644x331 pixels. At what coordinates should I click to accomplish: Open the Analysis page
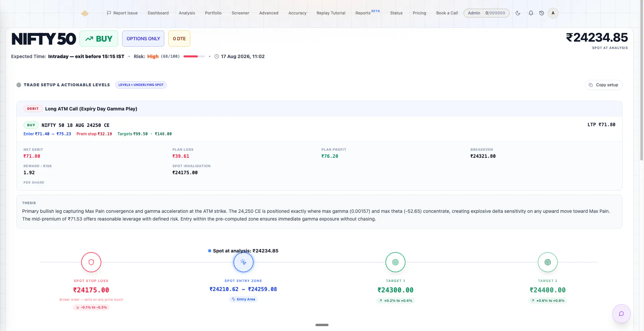pyautogui.click(x=187, y=13)
